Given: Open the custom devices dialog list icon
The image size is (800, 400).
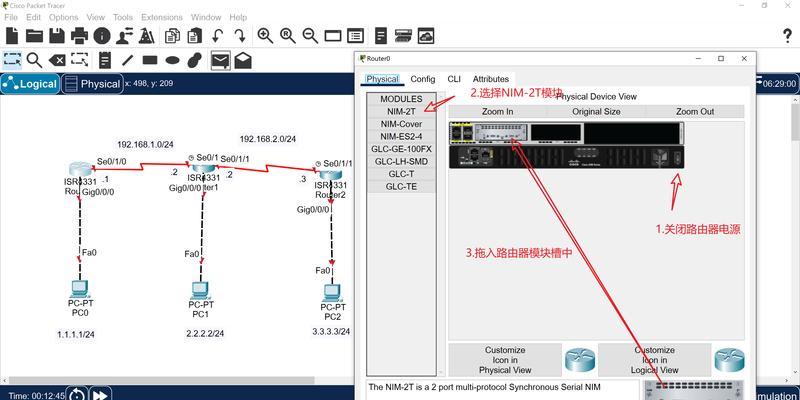Looking at the screenshot, I should click(355, 36).
